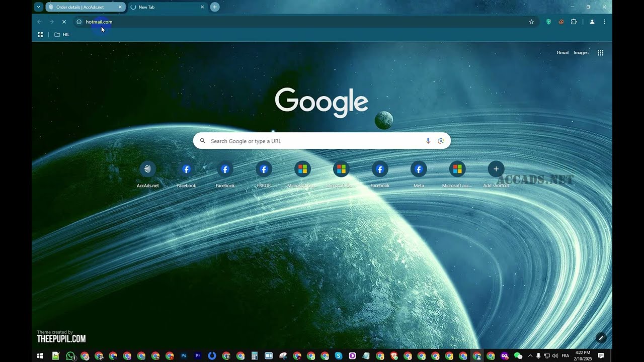The height and width of the screenshot is (362, 644).
Task: Expand the tab search dropdown
Action: [38, 7]
